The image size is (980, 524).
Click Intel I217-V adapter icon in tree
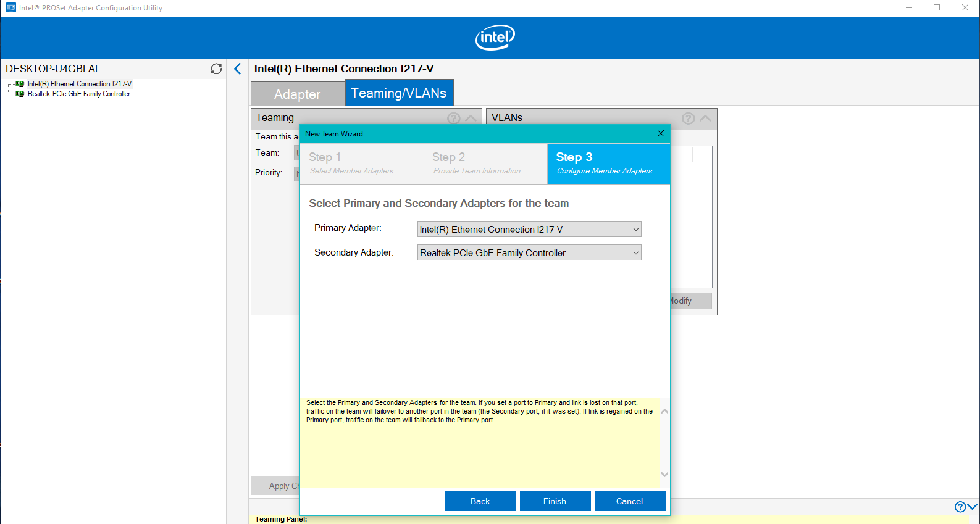(x=20, y=84)
